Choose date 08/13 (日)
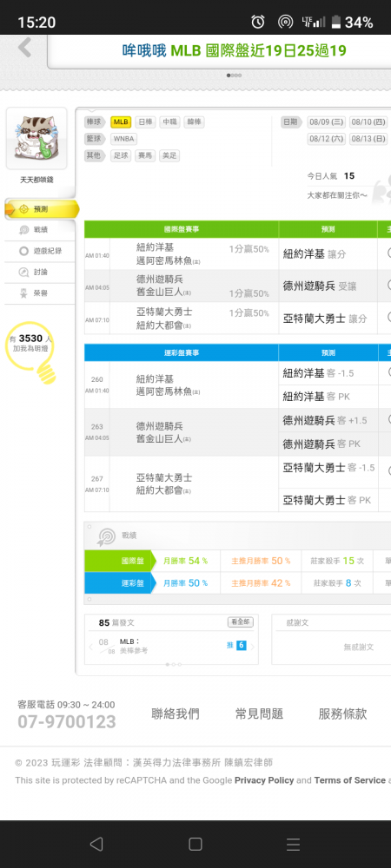The width and height of the screenshot is (391, 868). 369,138
